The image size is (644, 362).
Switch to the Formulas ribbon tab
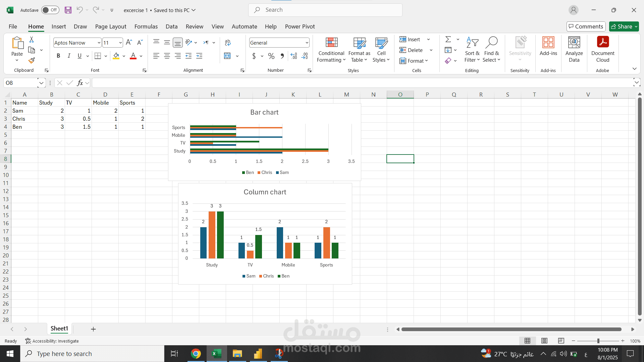click(146, 26)
